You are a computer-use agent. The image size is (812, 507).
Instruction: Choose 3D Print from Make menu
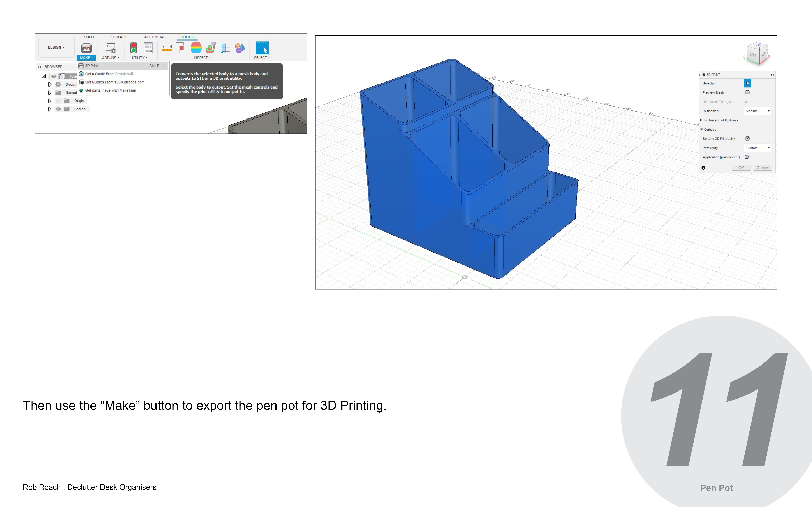point(92,66)
